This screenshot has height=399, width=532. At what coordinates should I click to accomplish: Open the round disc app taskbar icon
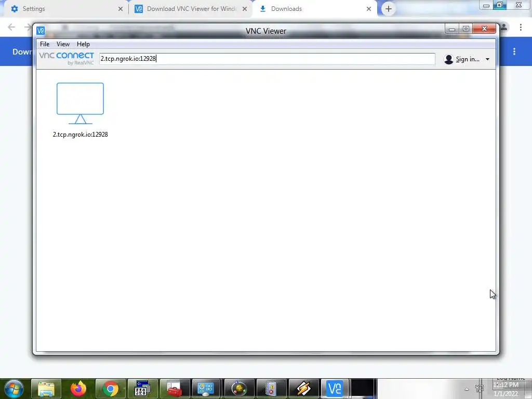(239, 389)
